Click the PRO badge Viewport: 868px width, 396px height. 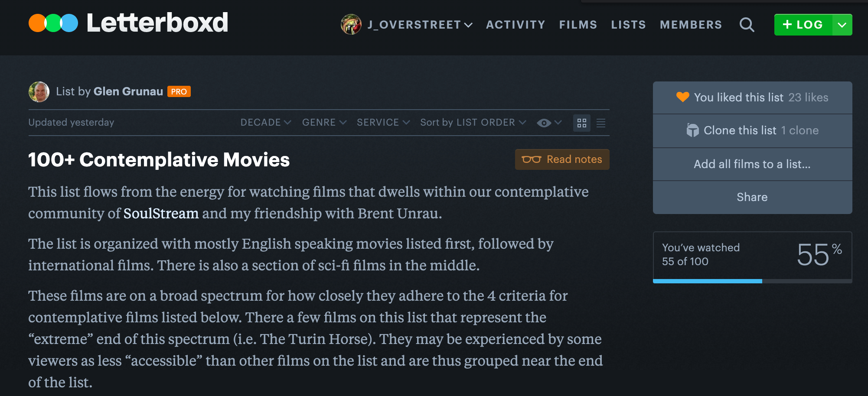(x=179, y=91)
